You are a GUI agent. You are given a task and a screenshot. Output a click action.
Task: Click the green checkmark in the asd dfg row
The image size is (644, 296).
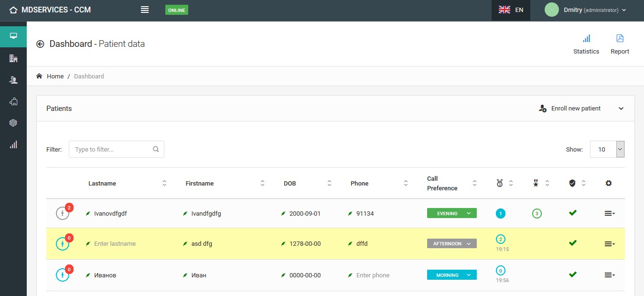(573, 243)
